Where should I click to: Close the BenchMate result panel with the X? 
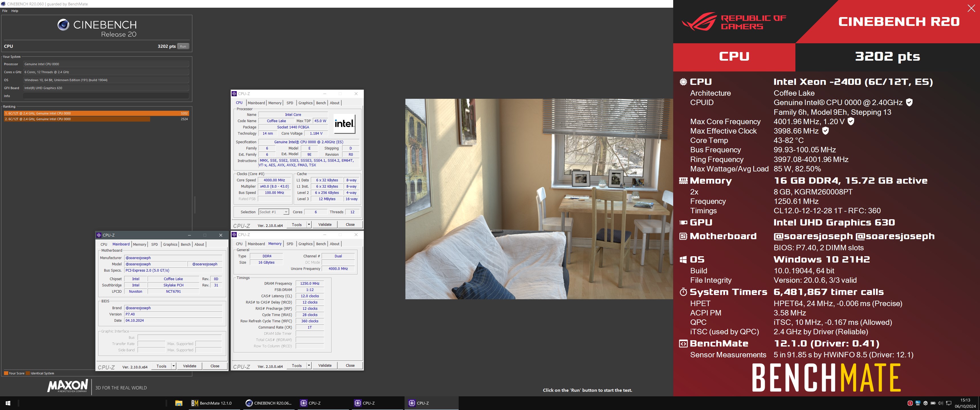tap(971, 8)
